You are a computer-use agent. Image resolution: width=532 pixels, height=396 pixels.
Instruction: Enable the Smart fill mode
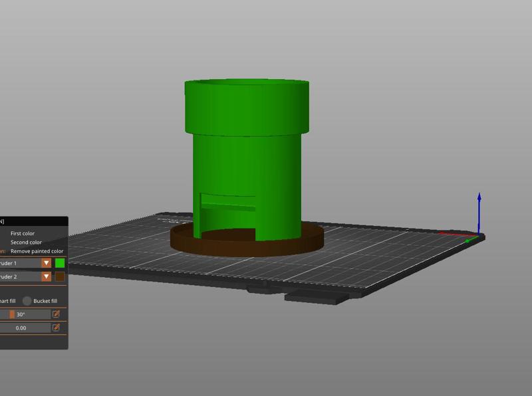[8, 300]
